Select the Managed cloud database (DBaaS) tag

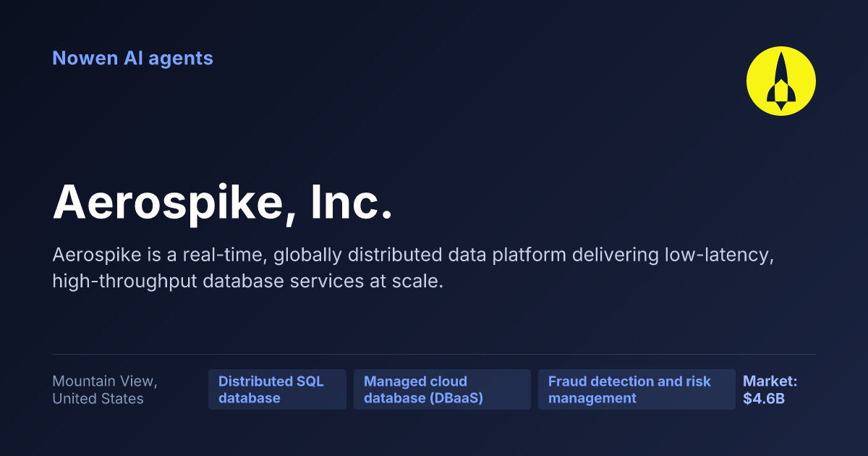442,389
